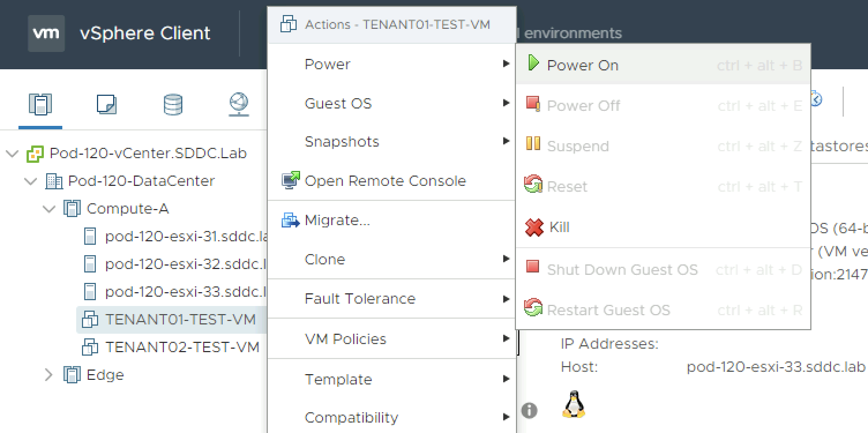The width and height of the screenshot is (868, 433).
Task: Click the info icon beside the penguin
Action: [529, 410]
